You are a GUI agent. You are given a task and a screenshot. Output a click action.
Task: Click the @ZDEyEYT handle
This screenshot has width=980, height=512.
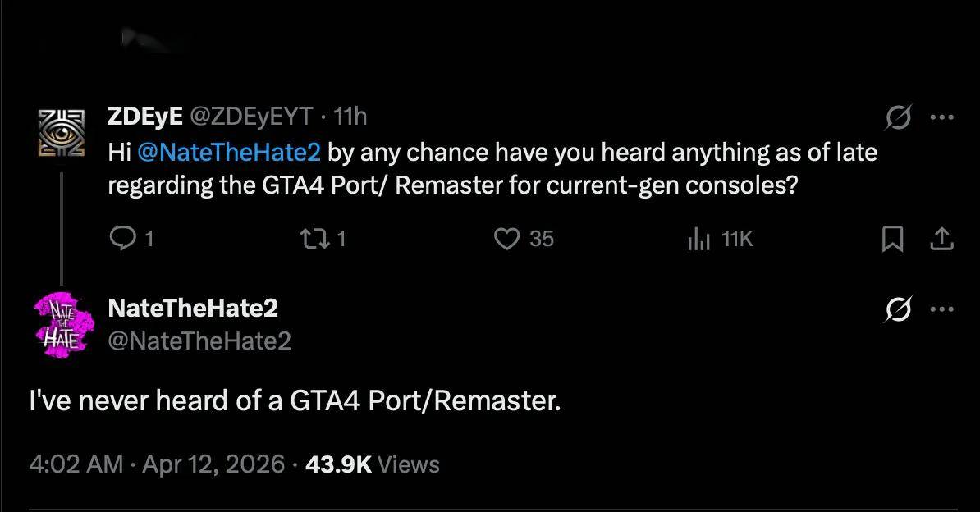click(x=251, y=117)
